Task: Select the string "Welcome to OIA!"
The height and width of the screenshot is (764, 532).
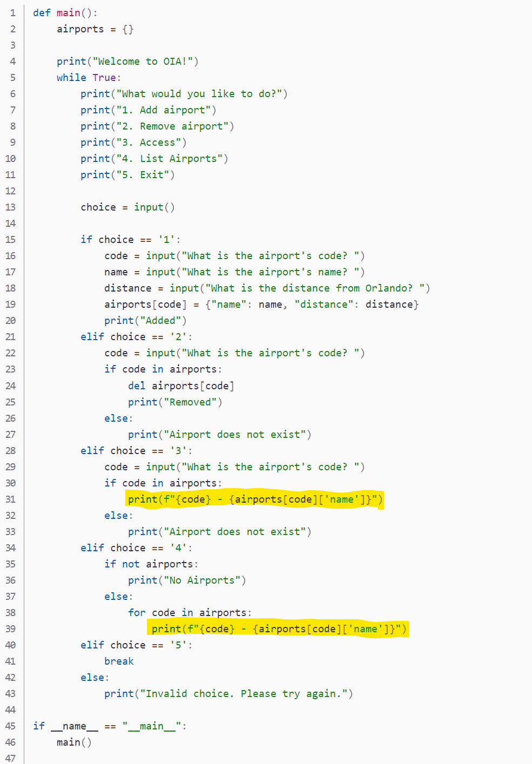Action: pyautogui.click(x=144, y=61)
